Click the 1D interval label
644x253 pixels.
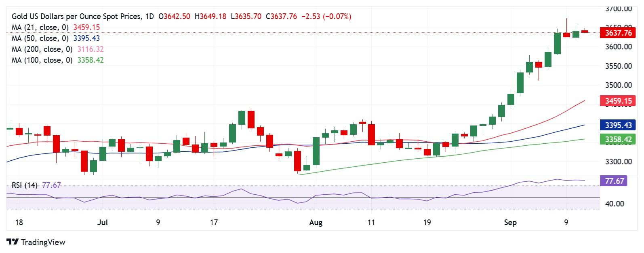(x=149, y=17)
